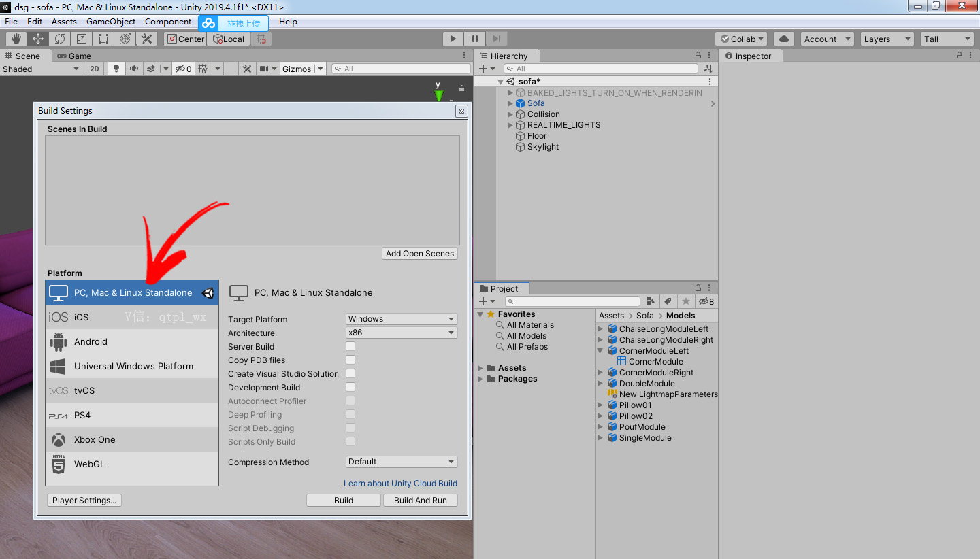Open the File menu
Viewport: 980px width, 559px height.
coord(12,21)
